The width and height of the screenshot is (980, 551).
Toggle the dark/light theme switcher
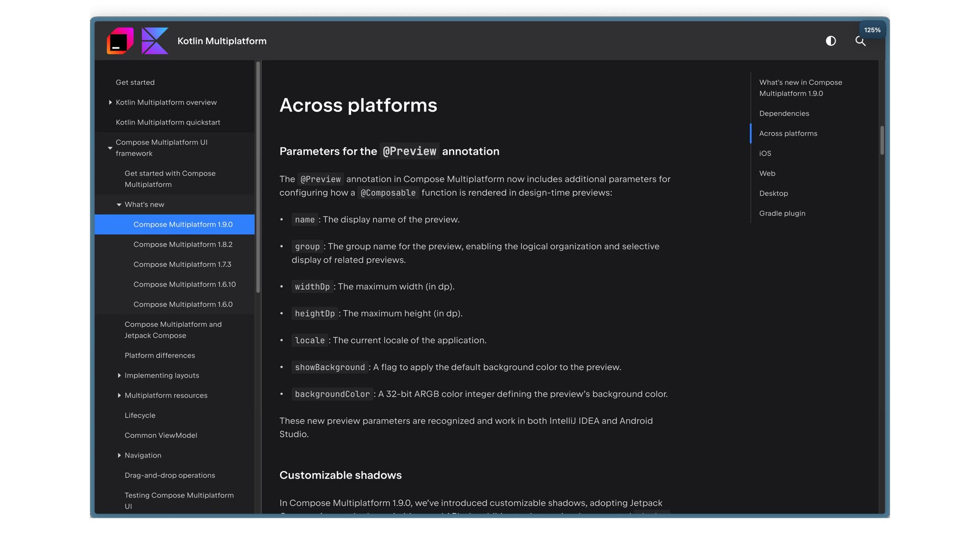830,41
